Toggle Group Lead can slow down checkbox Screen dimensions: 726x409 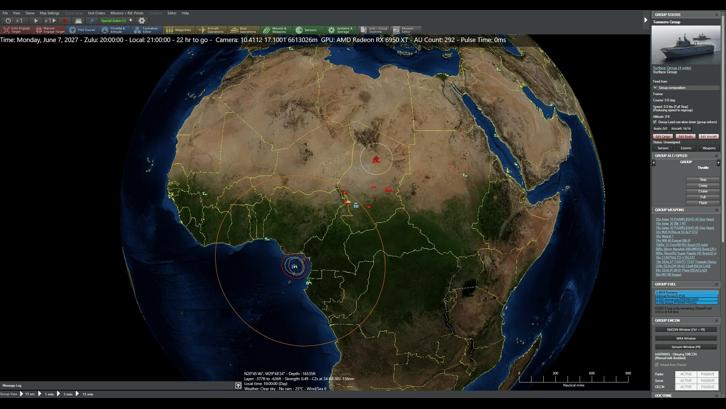[x=655, y=122]
